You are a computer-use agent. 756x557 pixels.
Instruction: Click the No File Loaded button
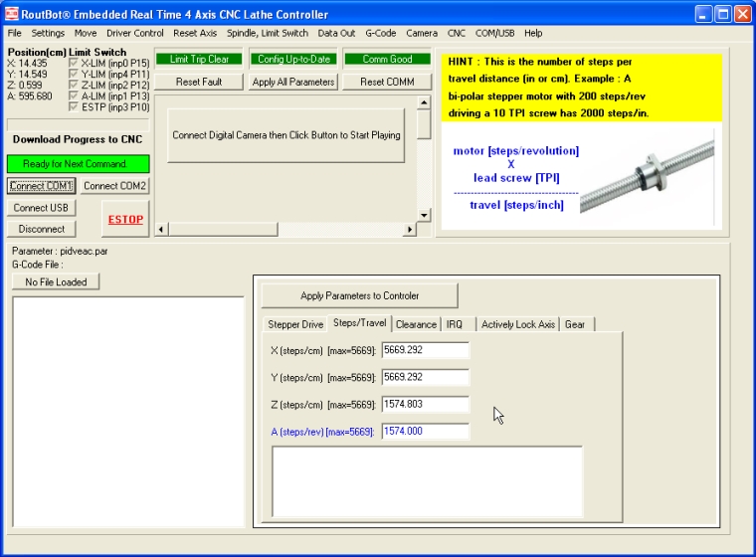tap(56, 282)
